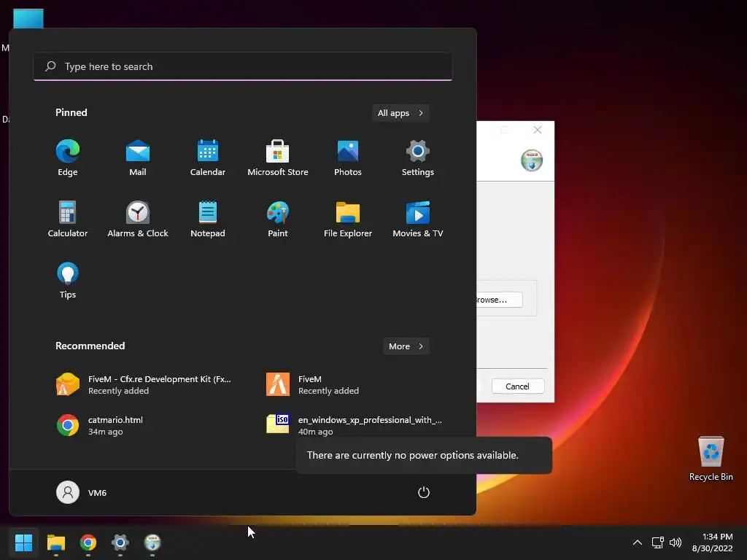Open File Explorer from pinned apps
Viewport: 747px width, 560px height.
(348, 219)
